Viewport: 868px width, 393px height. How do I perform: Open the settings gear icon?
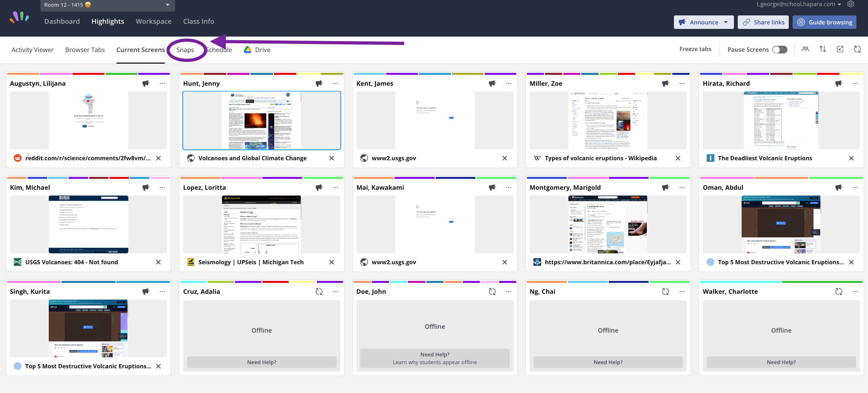tap(851, 4)
